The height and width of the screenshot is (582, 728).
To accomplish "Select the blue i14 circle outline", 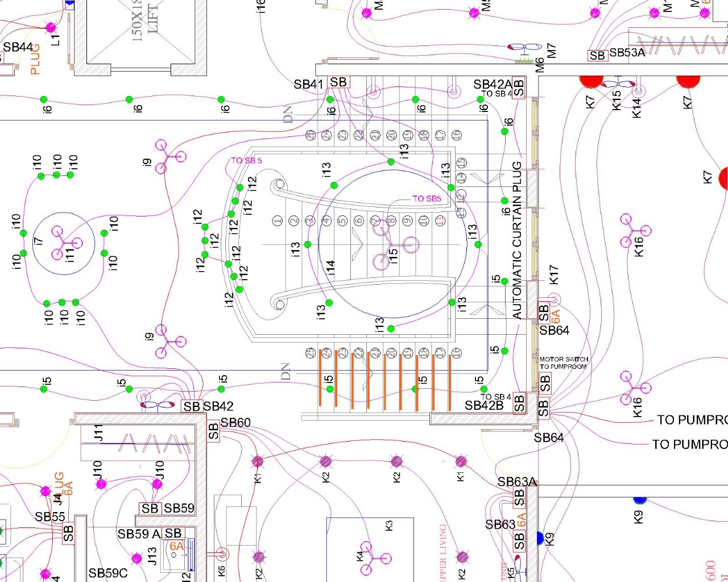I will pos(318,244).
